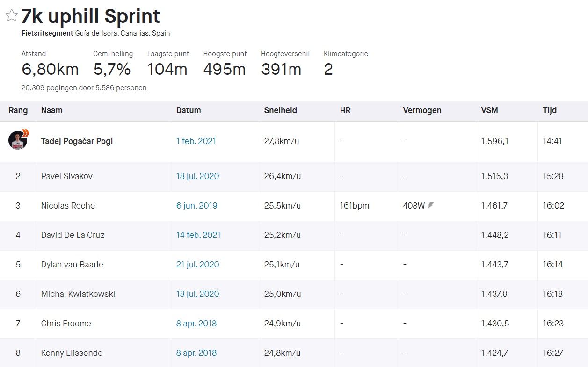Click the power meter icon beside 408W
The image size is (588, 367).
coord(430,206)
